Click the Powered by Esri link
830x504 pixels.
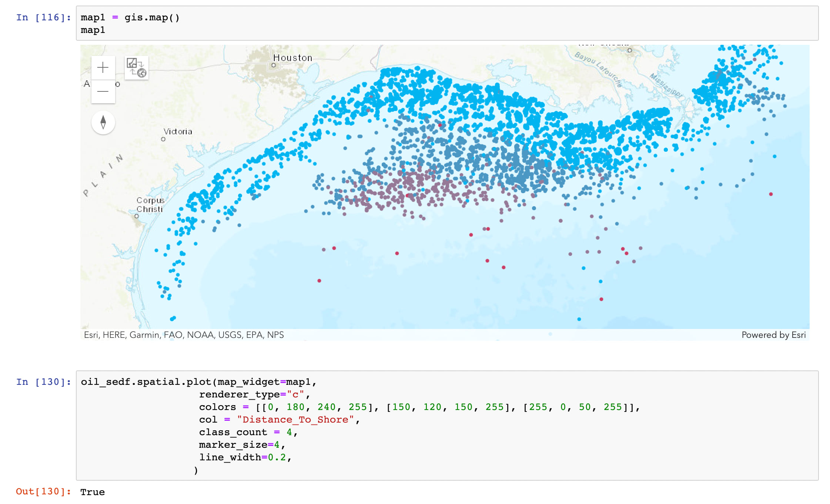[773, 335]
